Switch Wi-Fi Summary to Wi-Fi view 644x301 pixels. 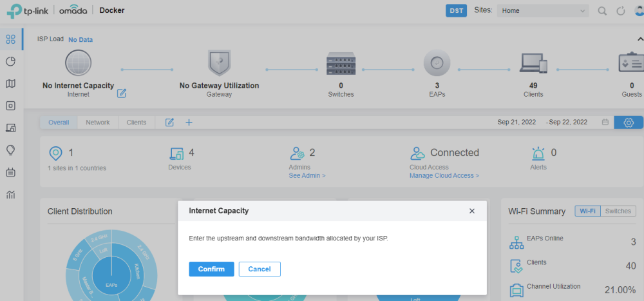(x=587, y=211)
